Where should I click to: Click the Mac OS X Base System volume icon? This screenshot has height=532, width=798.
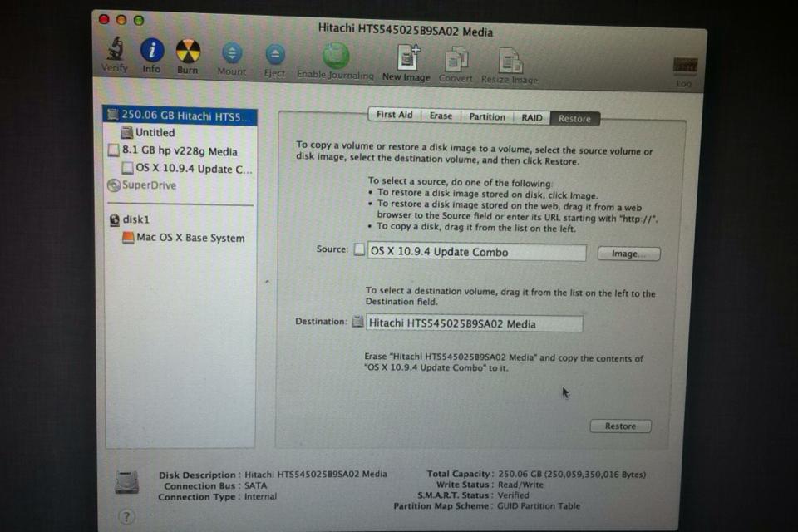[128, 238]
